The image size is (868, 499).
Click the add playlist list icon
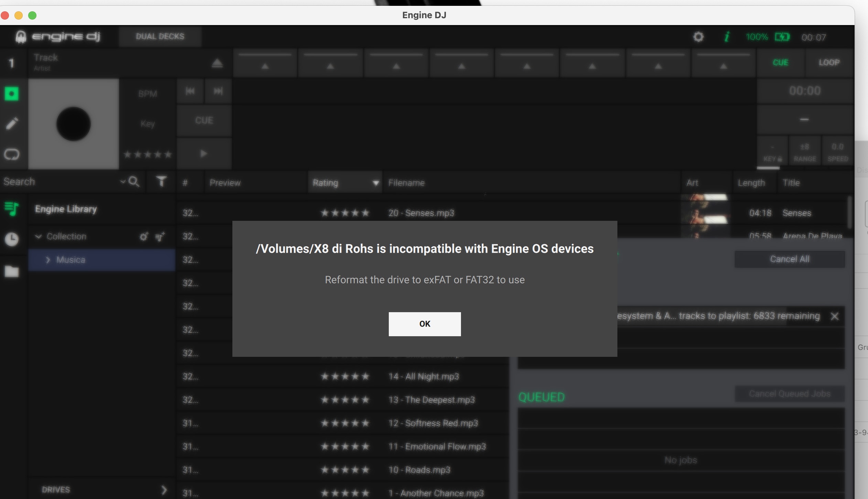coord(160,236)
